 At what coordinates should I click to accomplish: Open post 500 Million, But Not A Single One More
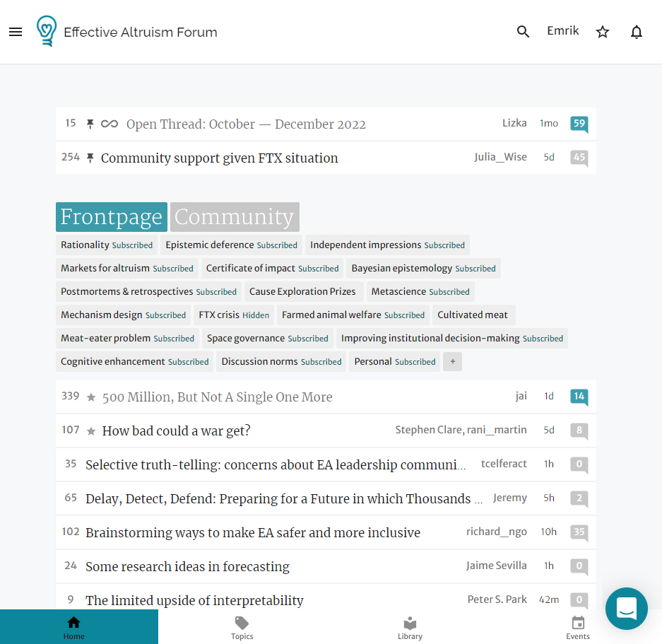click(x=217, y=397)
